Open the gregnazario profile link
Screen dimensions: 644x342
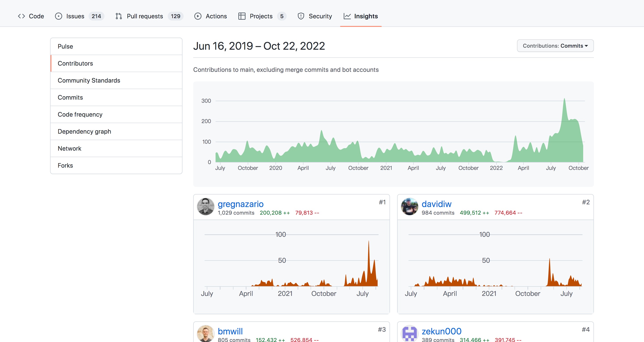click(x=241, y=204)
